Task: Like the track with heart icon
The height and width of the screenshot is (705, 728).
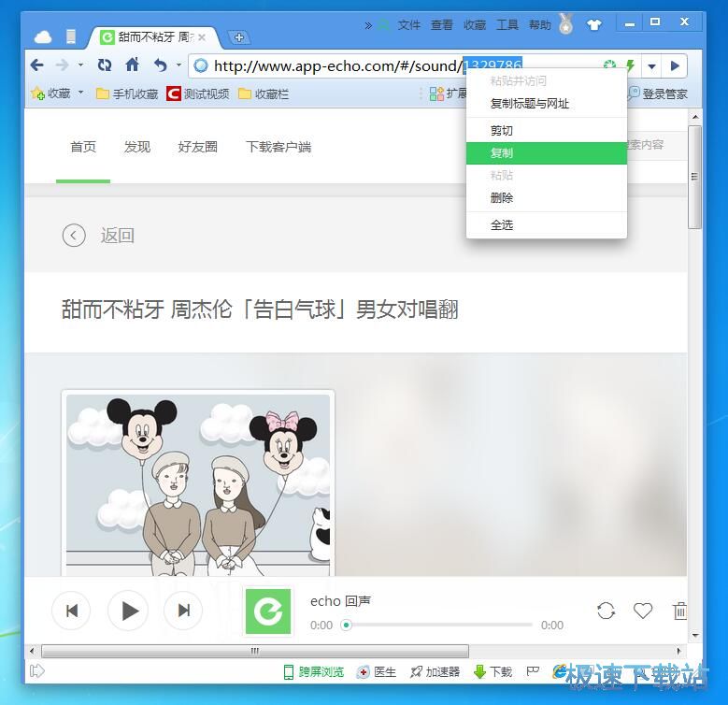Action: 643,611
